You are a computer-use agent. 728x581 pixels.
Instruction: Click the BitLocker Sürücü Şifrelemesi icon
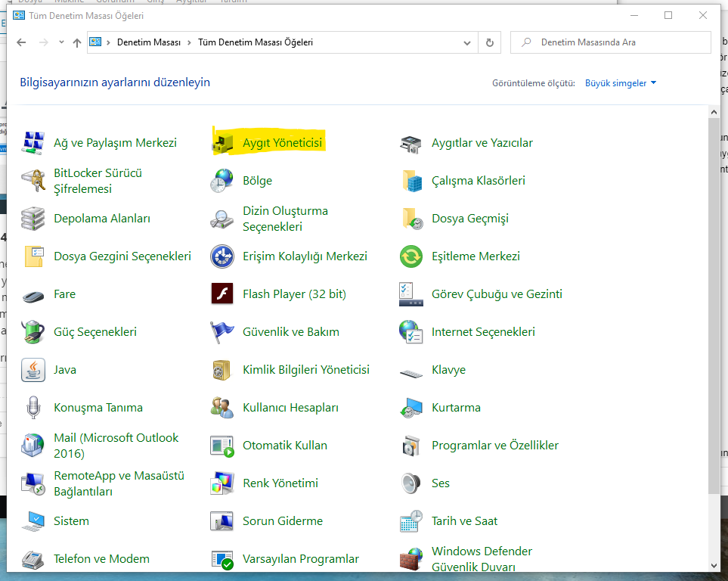(x=33, y=180)
